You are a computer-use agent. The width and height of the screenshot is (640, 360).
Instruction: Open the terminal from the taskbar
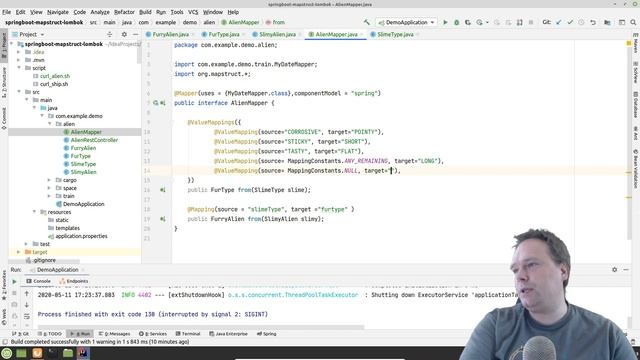point(53,353)
